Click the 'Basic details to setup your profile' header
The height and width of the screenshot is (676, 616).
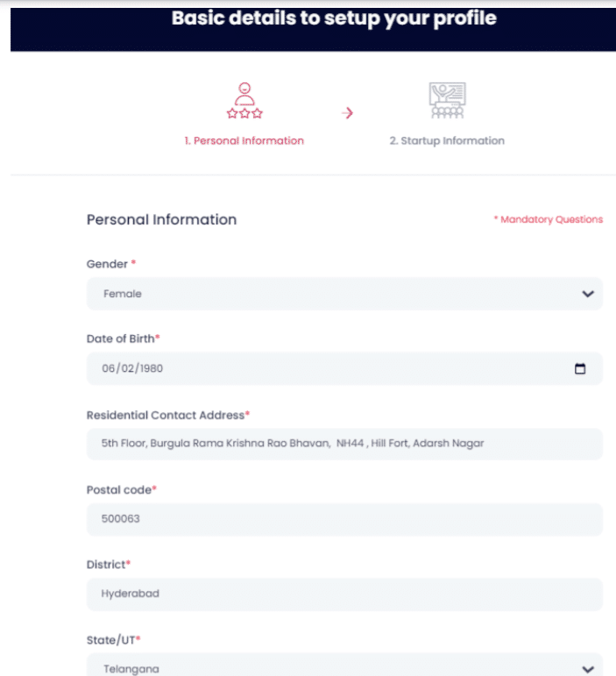334,18
